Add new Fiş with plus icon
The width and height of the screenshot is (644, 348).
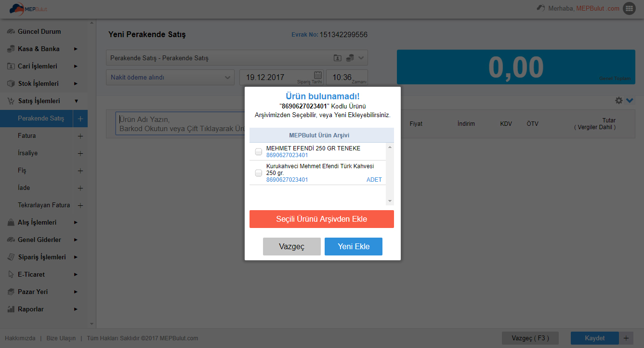tap(80, 171)
